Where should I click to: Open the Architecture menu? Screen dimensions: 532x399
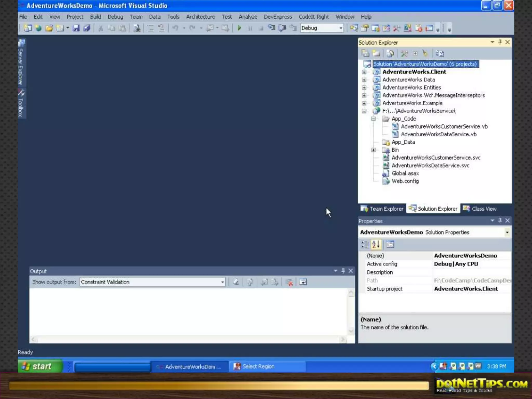(200, 17)
